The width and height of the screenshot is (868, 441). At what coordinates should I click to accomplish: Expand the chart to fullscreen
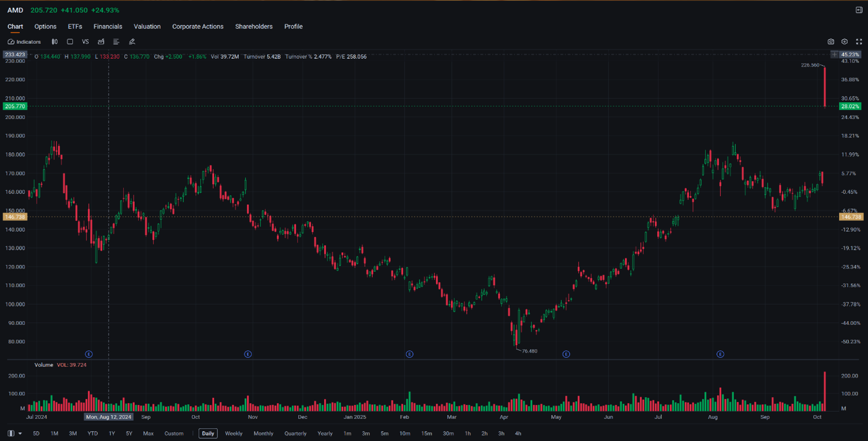tap(859, 42)
